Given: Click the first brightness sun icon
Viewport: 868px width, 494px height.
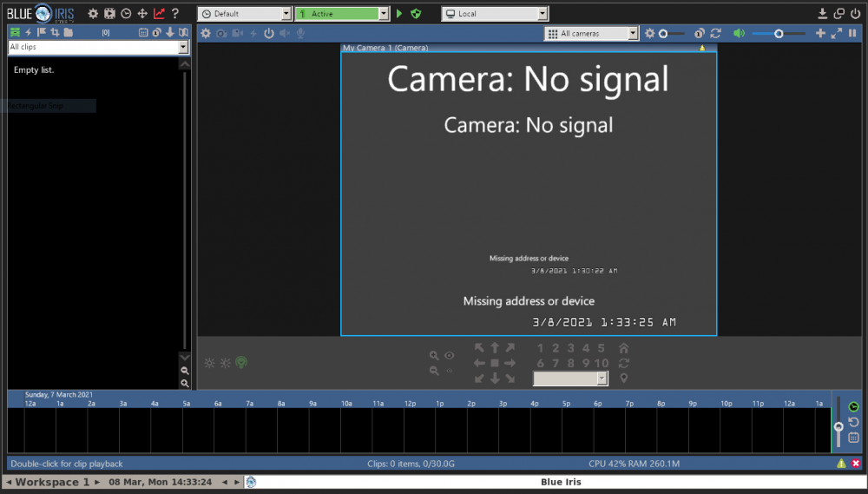Looking at the screenshot, I should (209, 363).
